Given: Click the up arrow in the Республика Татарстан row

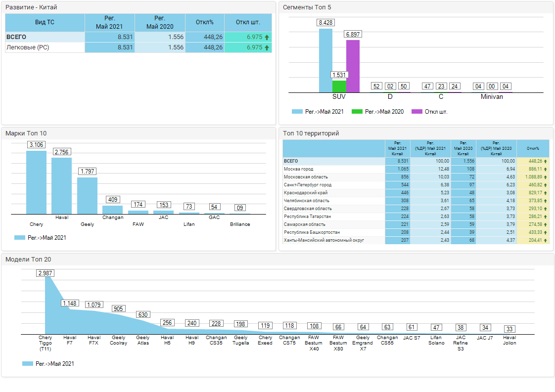Looking at the screenshot, I should [x=546, y=217].
